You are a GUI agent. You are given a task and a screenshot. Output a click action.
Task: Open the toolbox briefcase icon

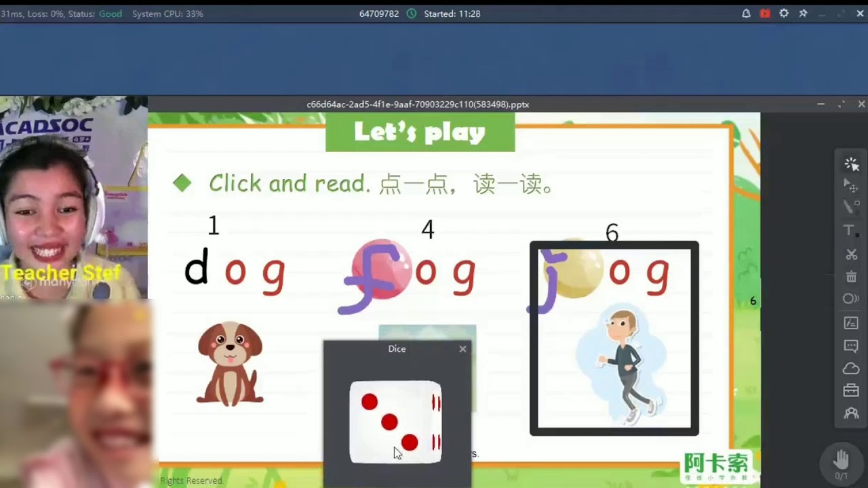(x=851, y=390)
